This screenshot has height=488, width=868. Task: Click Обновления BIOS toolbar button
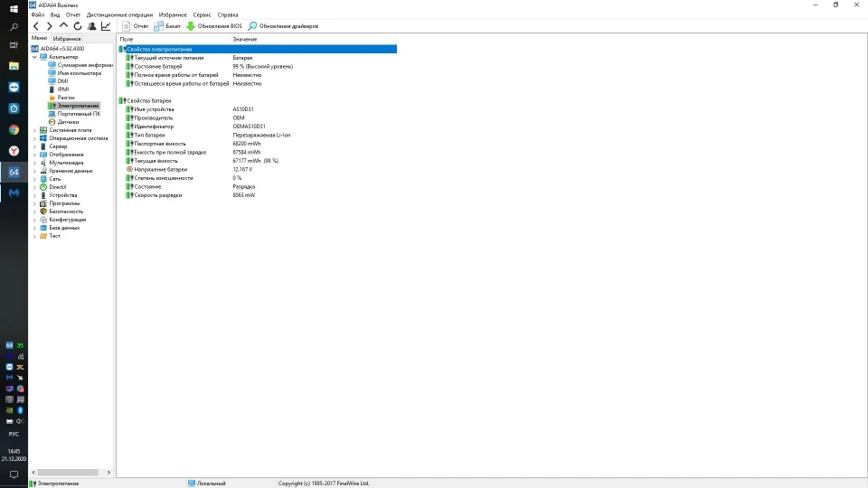click(214, 26)
